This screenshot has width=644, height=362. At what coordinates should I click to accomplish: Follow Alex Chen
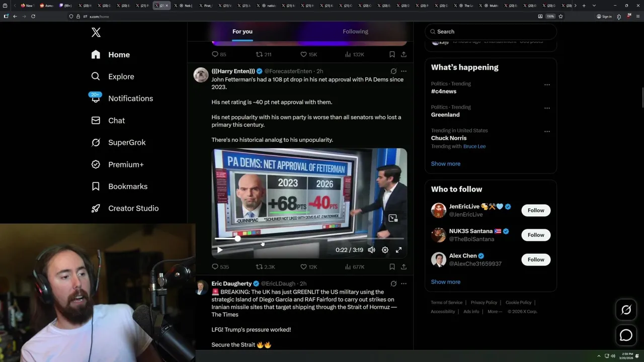(536, 259)
